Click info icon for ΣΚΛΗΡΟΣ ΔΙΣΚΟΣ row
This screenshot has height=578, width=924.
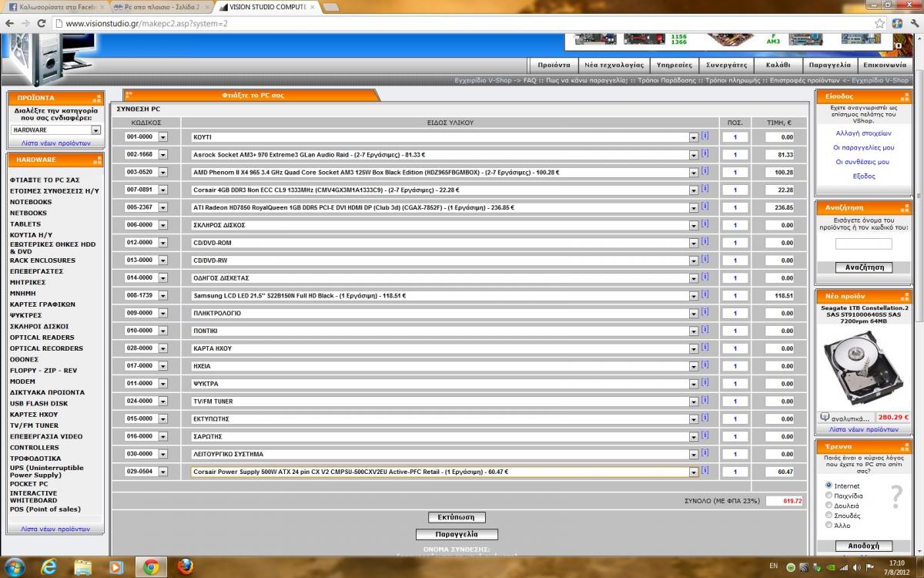click(x=705, y=224)
